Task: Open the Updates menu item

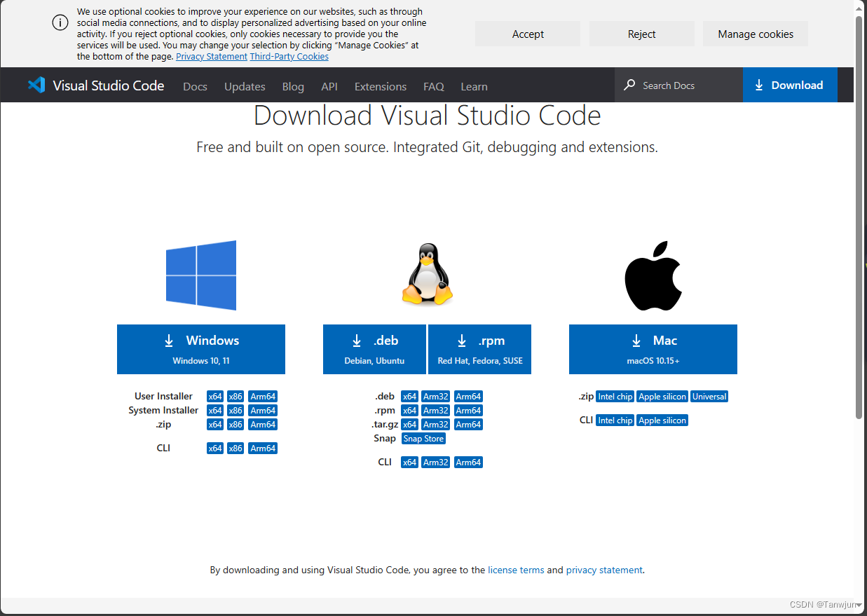Action: pyautogui.click(x=245, y=86)
